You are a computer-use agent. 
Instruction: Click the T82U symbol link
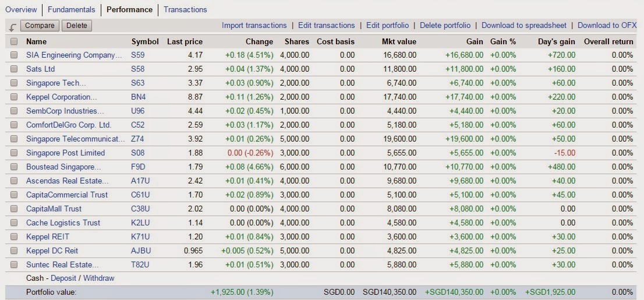click(x=140, y=264)
